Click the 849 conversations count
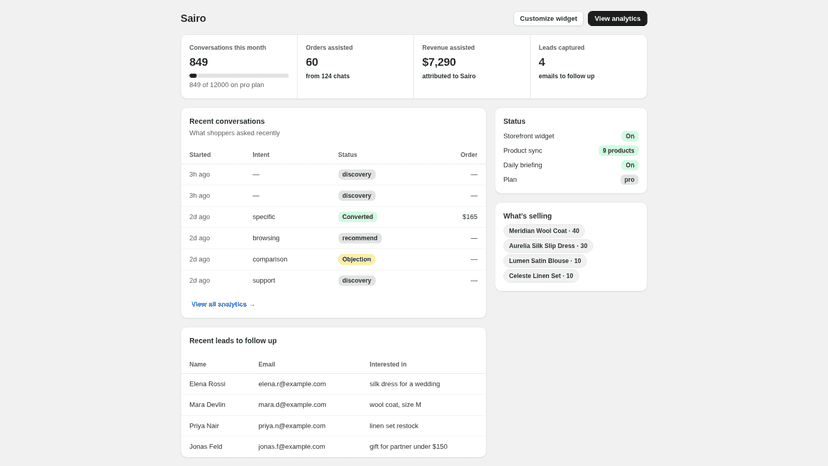The height and width of the screenshot is (466, 828). click(199, 62)
